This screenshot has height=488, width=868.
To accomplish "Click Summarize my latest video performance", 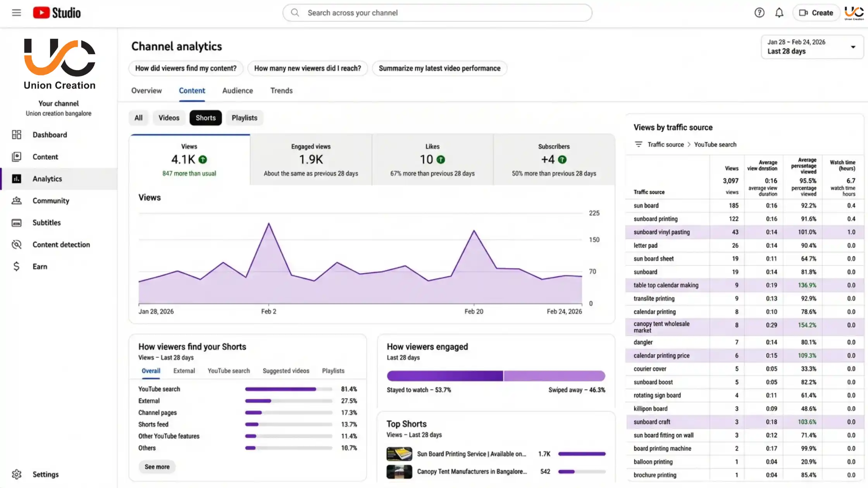I will coord(439,68).
